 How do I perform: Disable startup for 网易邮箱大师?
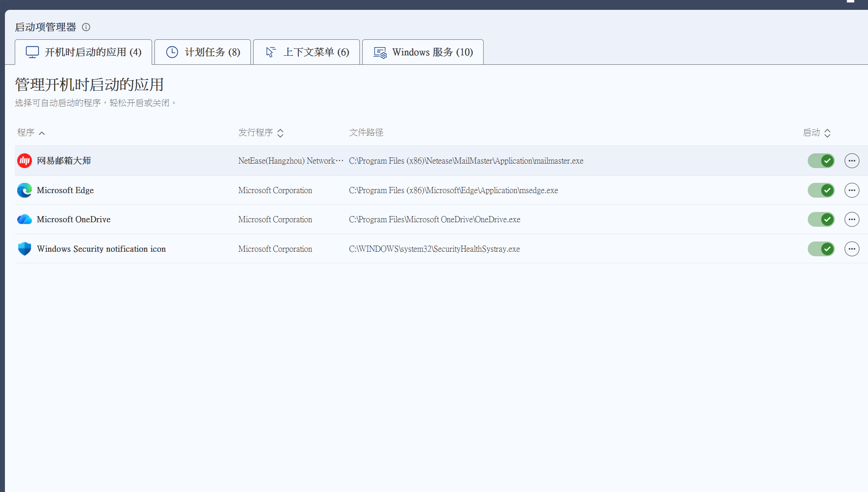click(821, 161)
